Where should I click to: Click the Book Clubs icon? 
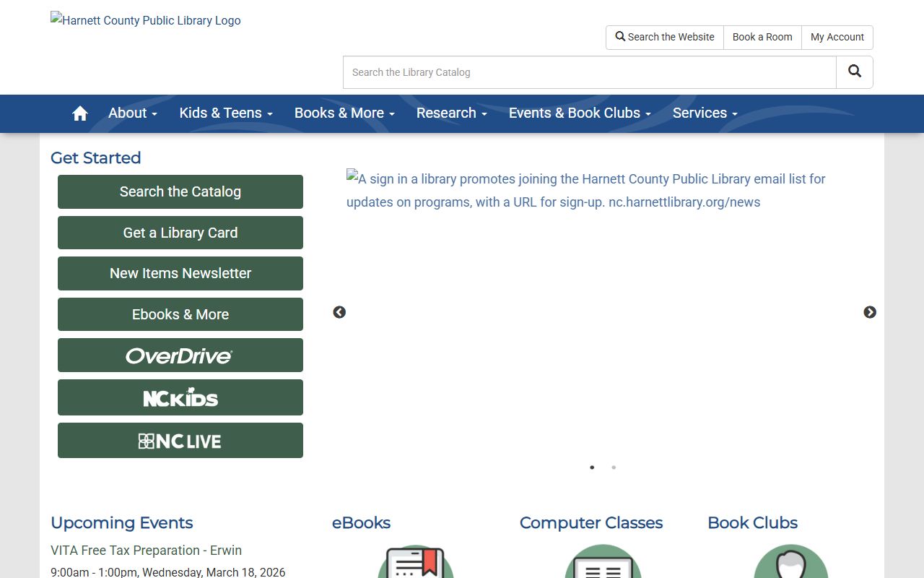(x=791, y=562)
